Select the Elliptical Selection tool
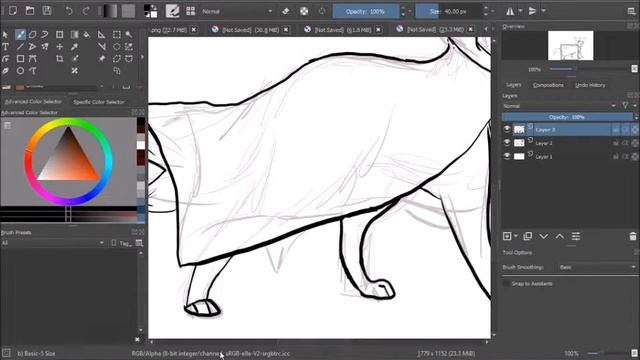Viewport: 640px width, 360px height. tap(117, 47)
